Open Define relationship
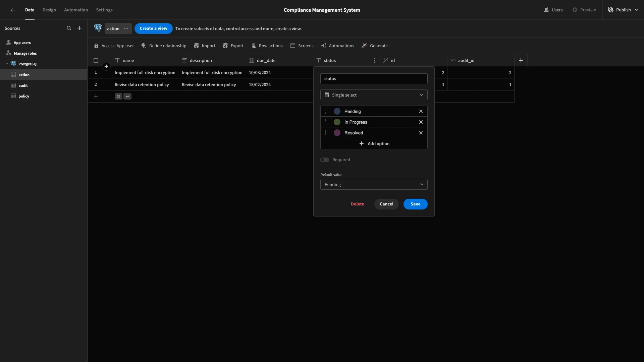This screenshot has height=362, width=644. tap(164, 46)
